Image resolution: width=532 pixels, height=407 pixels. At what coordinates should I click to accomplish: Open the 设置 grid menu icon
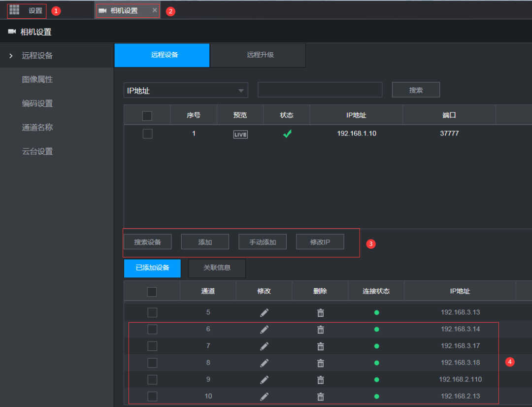(14, 10)
